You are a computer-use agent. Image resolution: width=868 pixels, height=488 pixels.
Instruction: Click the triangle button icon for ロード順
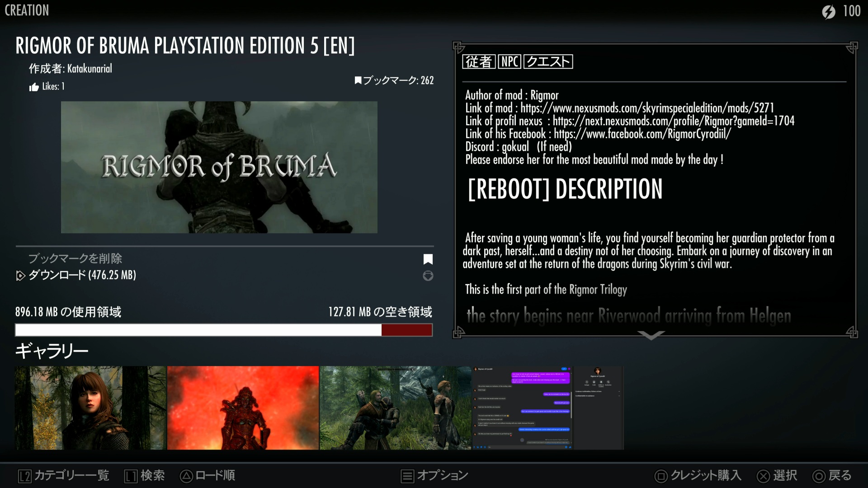point(186,476)
